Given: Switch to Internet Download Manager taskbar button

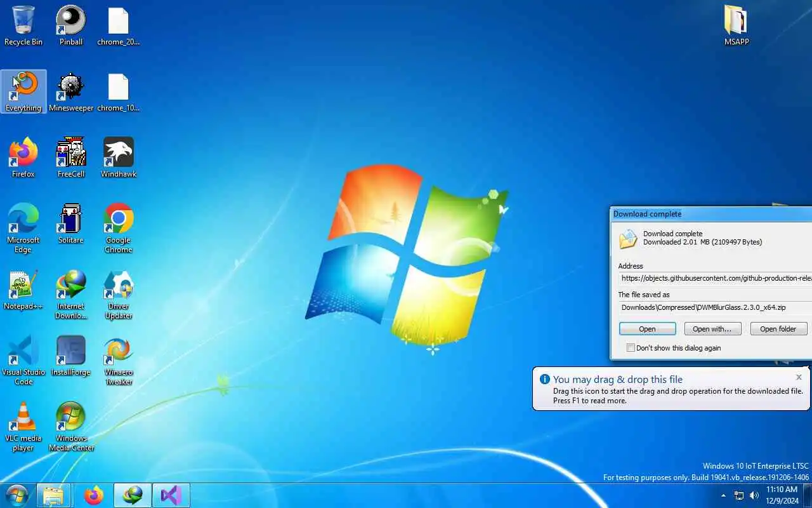Looking at the screenshot, I should click(x=133, y=495).
